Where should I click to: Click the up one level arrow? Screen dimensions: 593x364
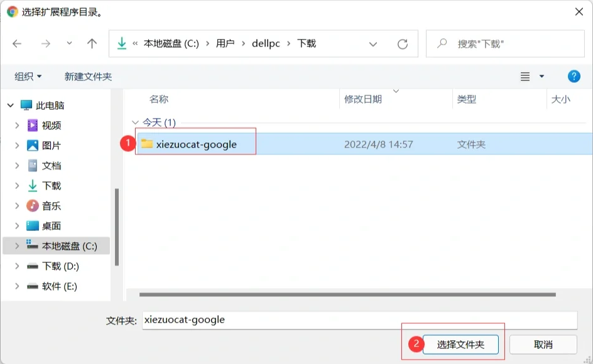(x=91, y=44)
